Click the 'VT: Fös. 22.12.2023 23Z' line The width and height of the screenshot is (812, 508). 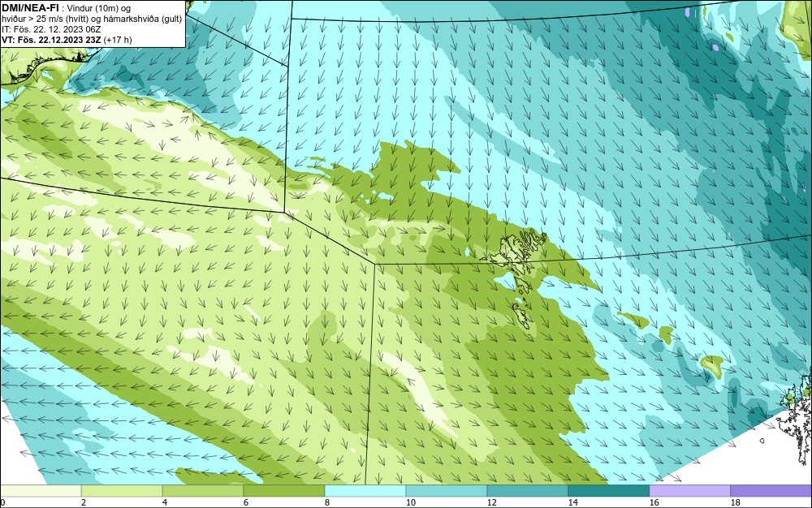52,40
